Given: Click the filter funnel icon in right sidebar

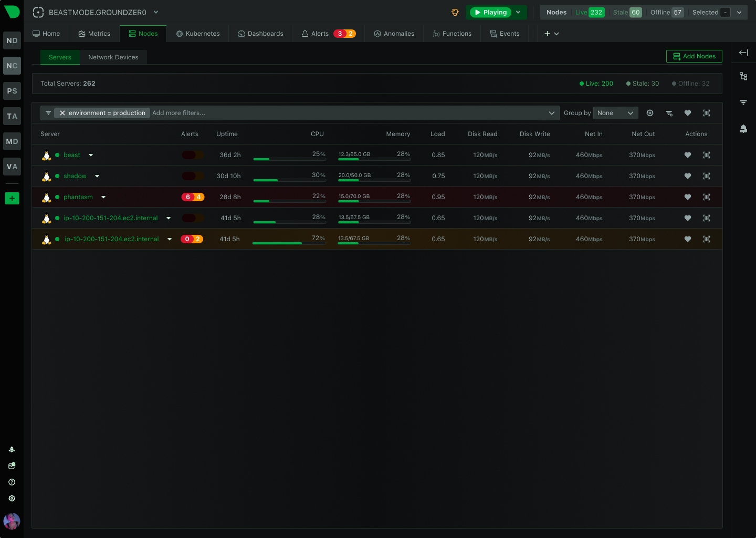Looking at the screenshot, I should pyautogui.click(x=743, y=102).
